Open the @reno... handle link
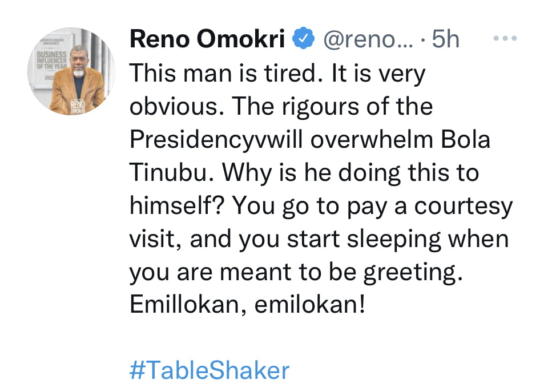 coord(366,39)
